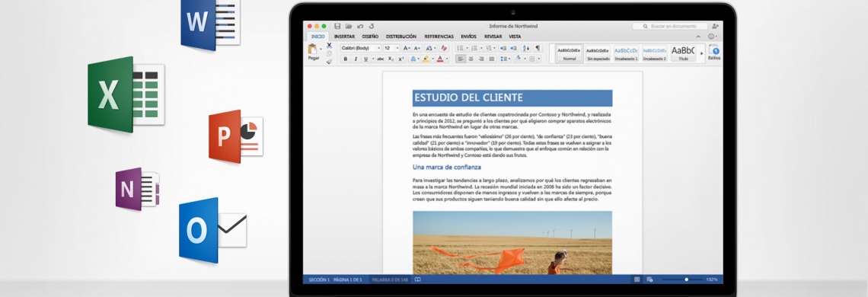This screenshot has height=297, width=868.
Task: Click the share person-plus icon
Action: (715, 26)
